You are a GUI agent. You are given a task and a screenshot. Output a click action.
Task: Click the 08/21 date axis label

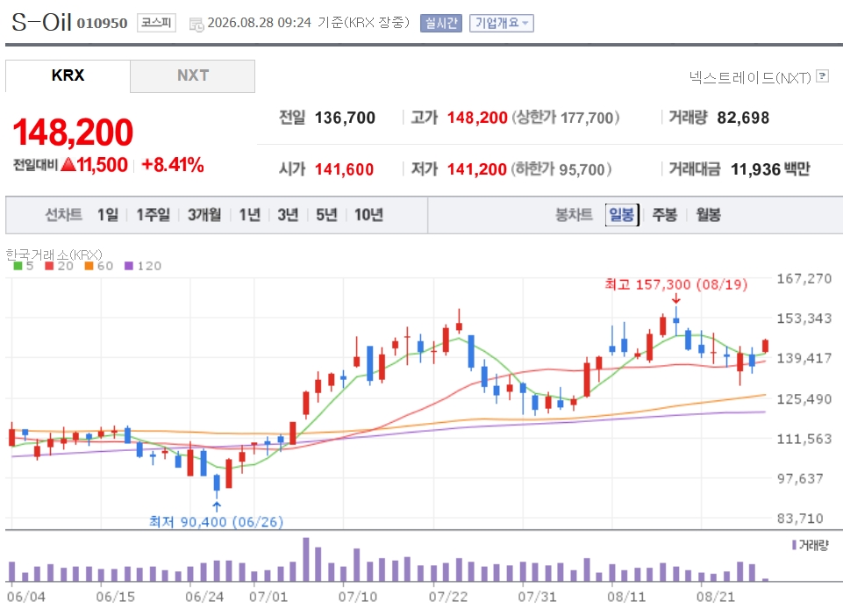715,597
